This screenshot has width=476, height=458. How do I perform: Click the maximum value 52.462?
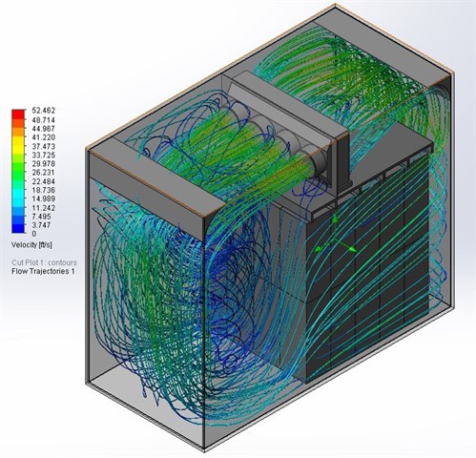click(44, 111)
